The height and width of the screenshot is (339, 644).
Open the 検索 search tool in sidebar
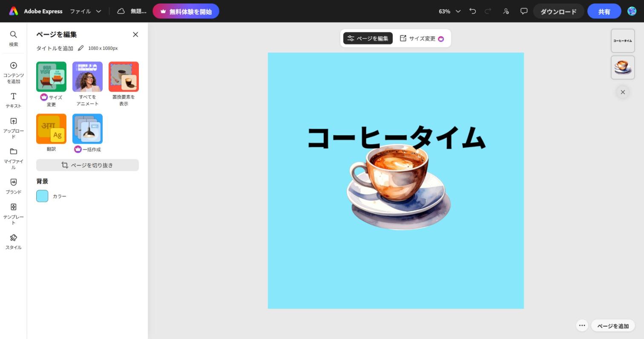tap(14, 38)
